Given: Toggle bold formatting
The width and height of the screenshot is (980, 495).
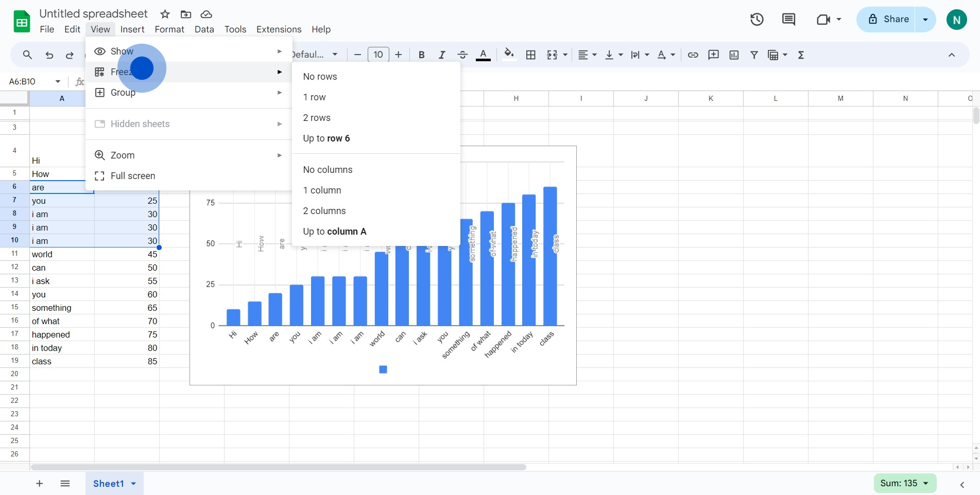Looking at the screenshot, I should 421,55.
